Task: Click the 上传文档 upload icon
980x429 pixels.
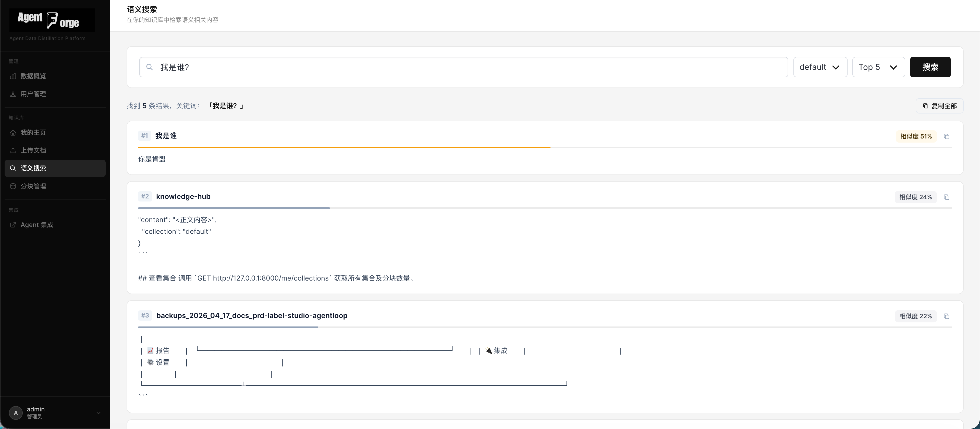Action: tap(13, 150)
